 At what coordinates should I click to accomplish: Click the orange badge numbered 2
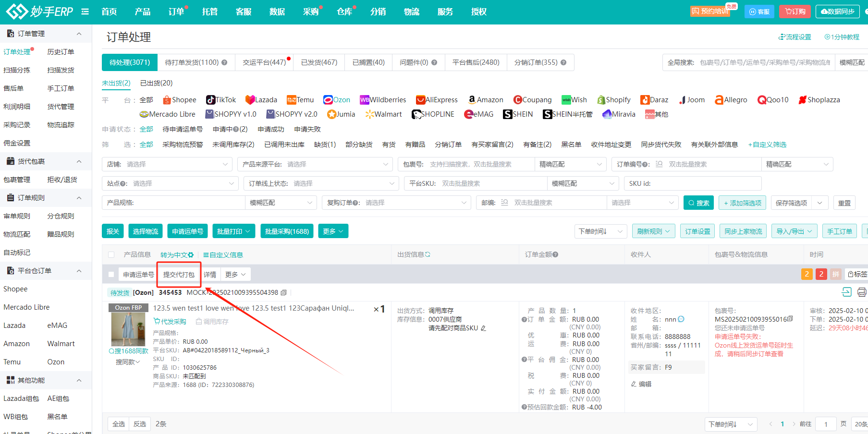(x=807, y=274)
